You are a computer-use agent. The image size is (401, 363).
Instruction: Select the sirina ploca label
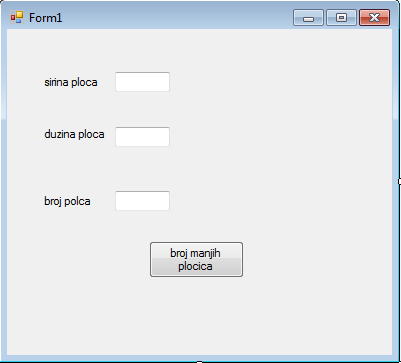(71, 82)
